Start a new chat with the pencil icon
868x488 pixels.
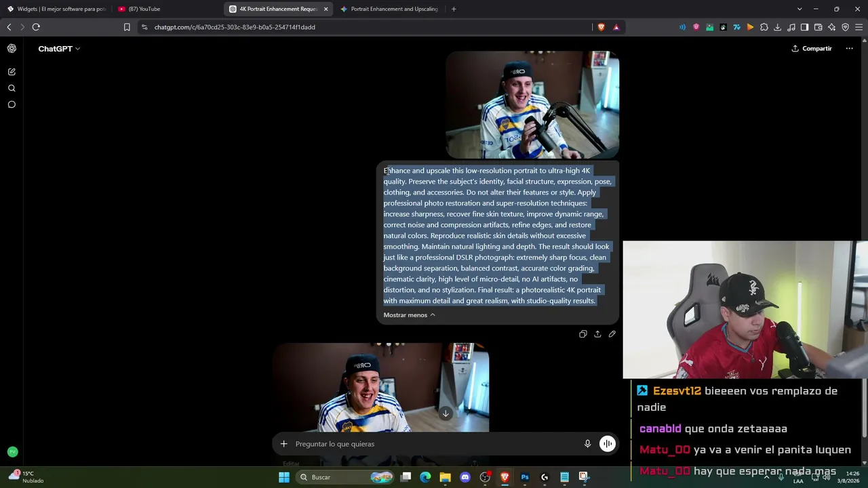click(x=12, y=72)
